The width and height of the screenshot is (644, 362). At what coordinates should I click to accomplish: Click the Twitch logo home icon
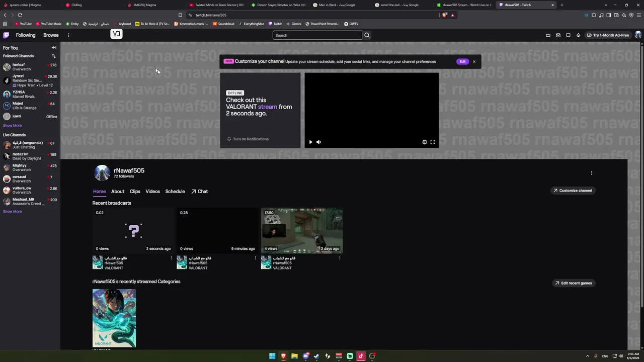[x=6, y=35]
